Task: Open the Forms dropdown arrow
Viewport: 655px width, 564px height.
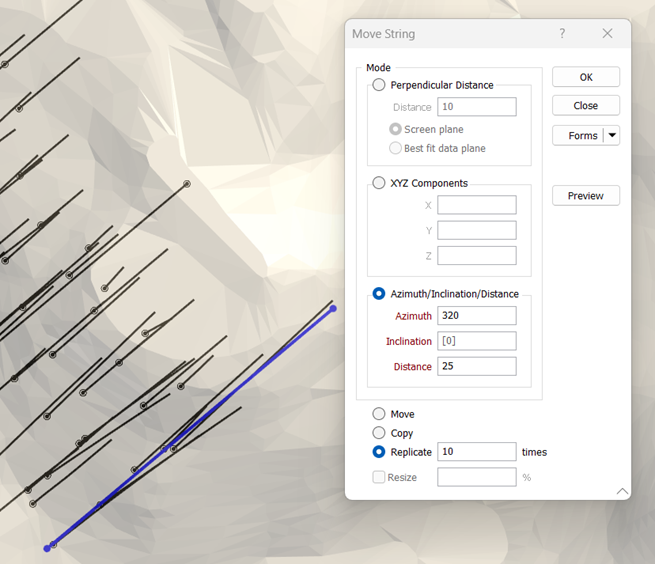Action: click(612, 135)
